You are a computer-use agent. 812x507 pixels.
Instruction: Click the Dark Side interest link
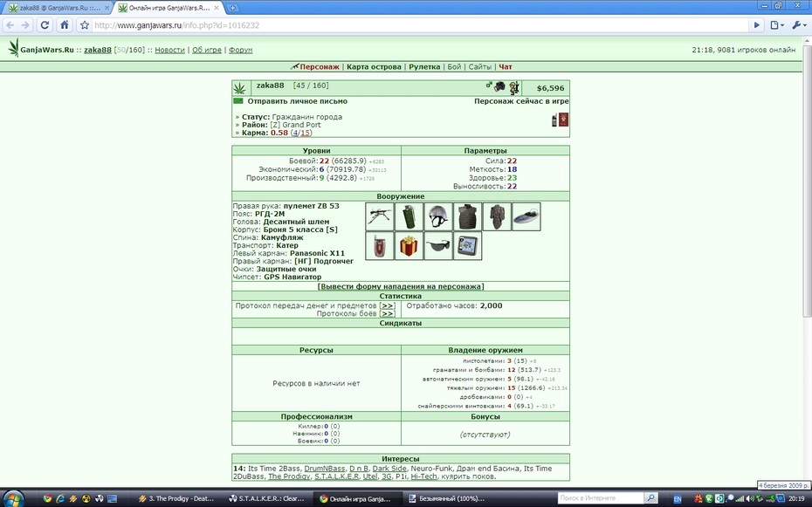(x=389, y=469)
